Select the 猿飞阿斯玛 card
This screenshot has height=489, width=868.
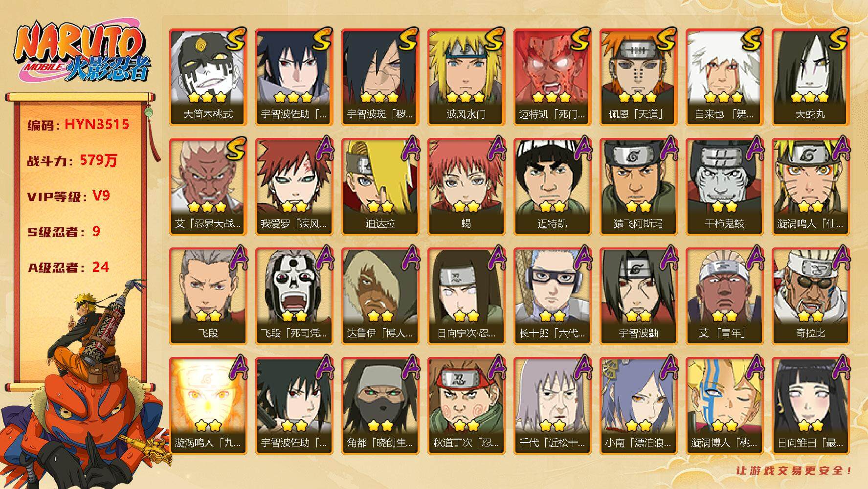[x=638, y=186]
